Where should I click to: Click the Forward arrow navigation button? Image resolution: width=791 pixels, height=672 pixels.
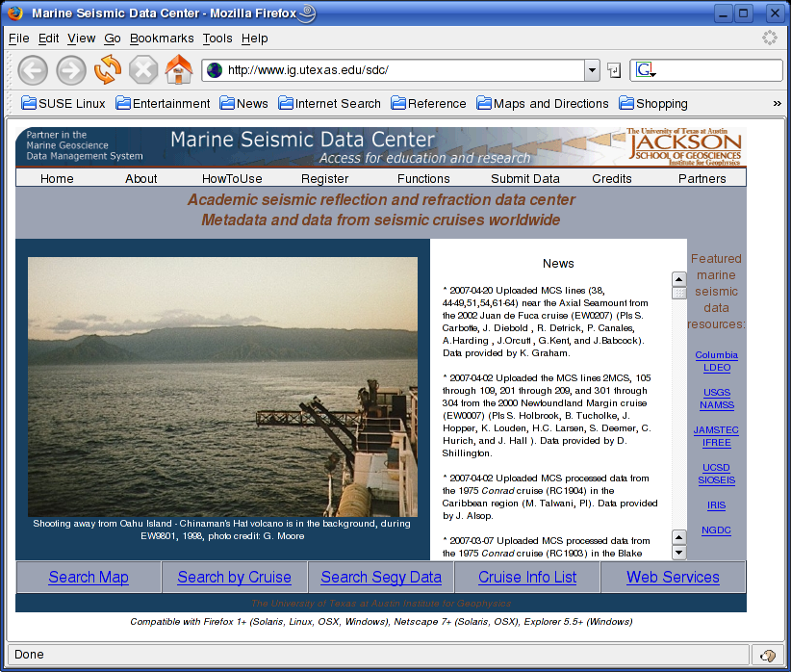point(71,70)
